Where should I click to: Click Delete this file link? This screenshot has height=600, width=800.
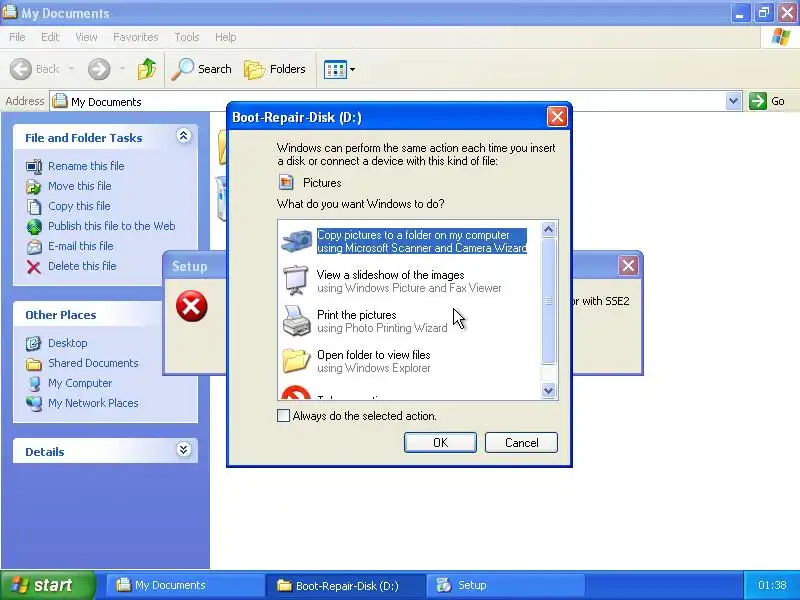(82, 266)
